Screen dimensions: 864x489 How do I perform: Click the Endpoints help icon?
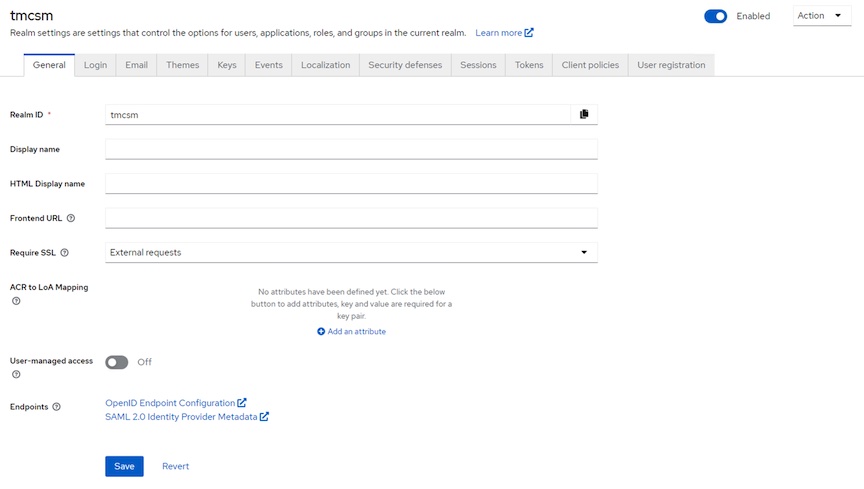tap(57, 407)
